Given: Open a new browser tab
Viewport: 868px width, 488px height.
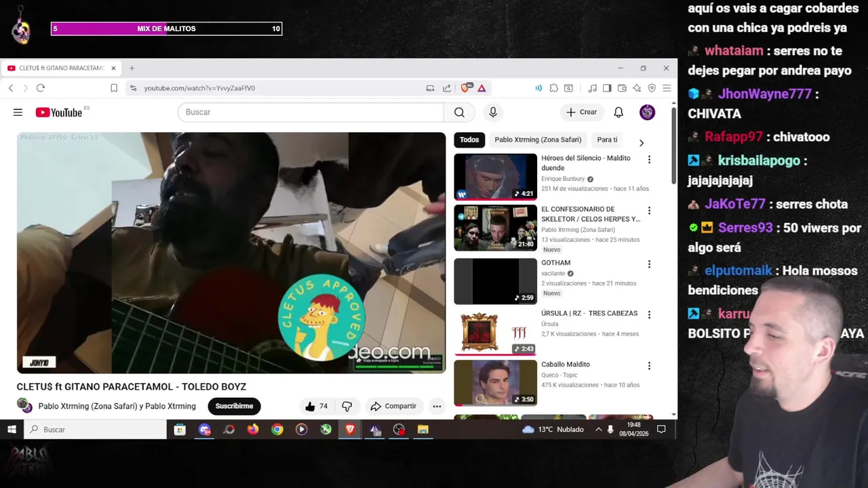Looking at the screenshot, I should [132, 68].
